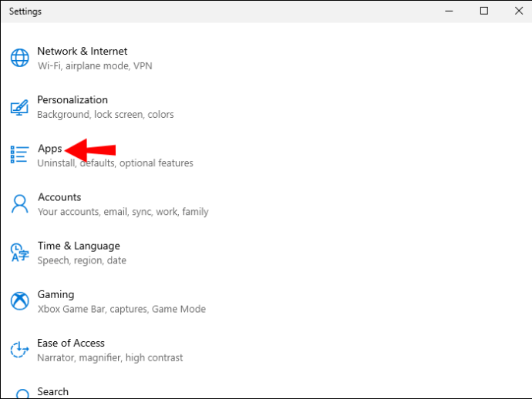Click the Ease of Access icon
The height and width of the screenshot is (399, 532).
click(x=19, y=350)
